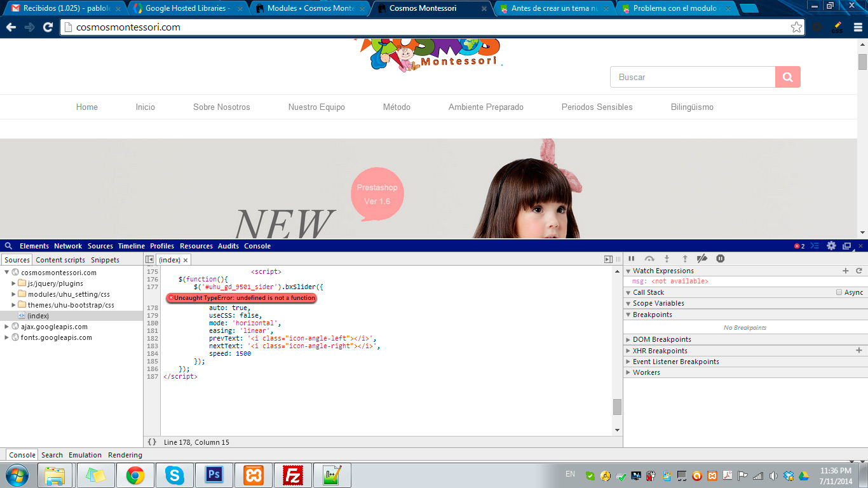Open Skype from the taskbar
This screenshot has width=868, height=488.
tap(173, 475)
